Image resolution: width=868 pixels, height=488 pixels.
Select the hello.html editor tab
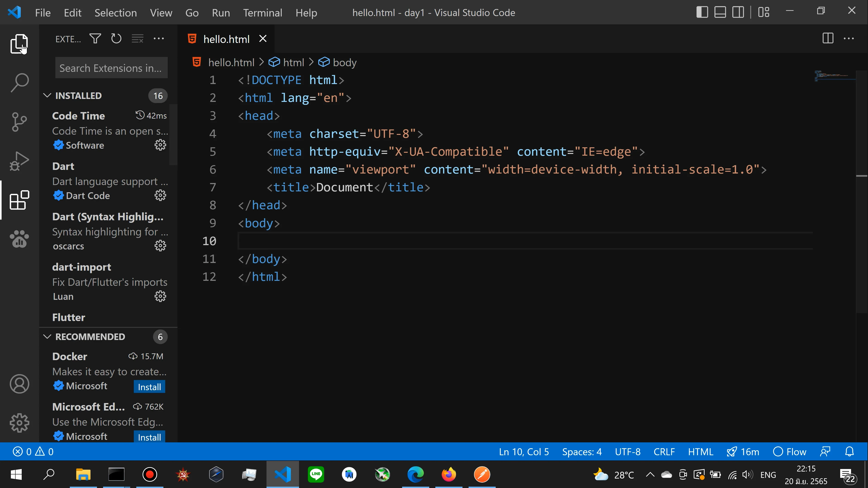(226, 39)
